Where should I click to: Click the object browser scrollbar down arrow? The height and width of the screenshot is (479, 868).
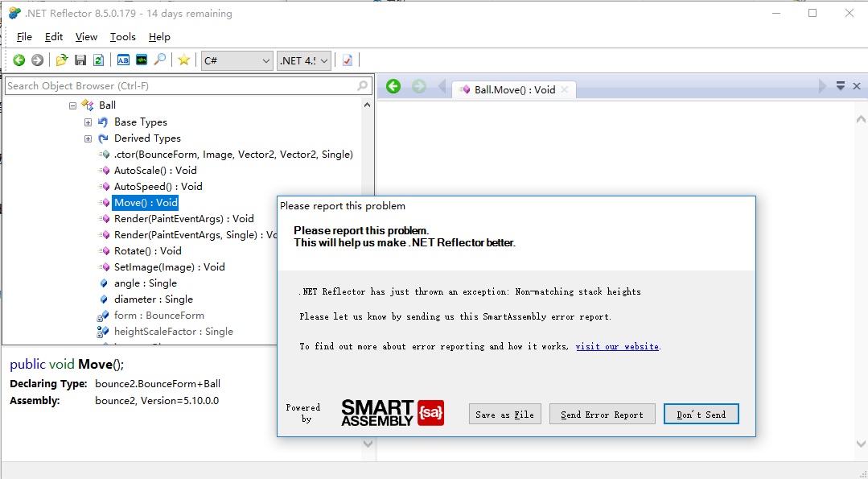click(x=368, y=333)
